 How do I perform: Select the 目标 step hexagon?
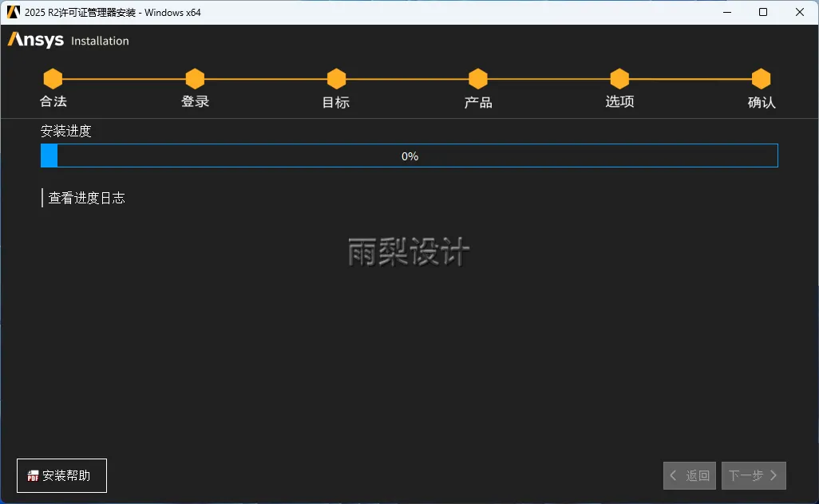336,79
